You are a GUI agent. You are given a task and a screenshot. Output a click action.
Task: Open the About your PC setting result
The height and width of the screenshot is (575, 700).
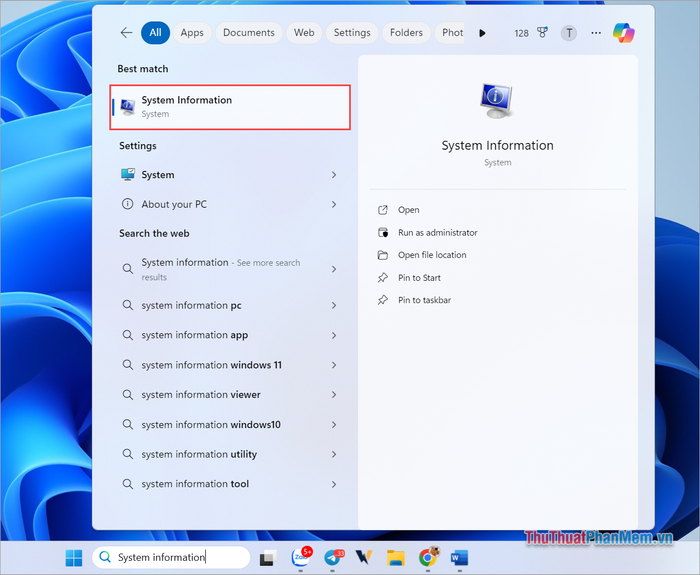tap(229, 204)
